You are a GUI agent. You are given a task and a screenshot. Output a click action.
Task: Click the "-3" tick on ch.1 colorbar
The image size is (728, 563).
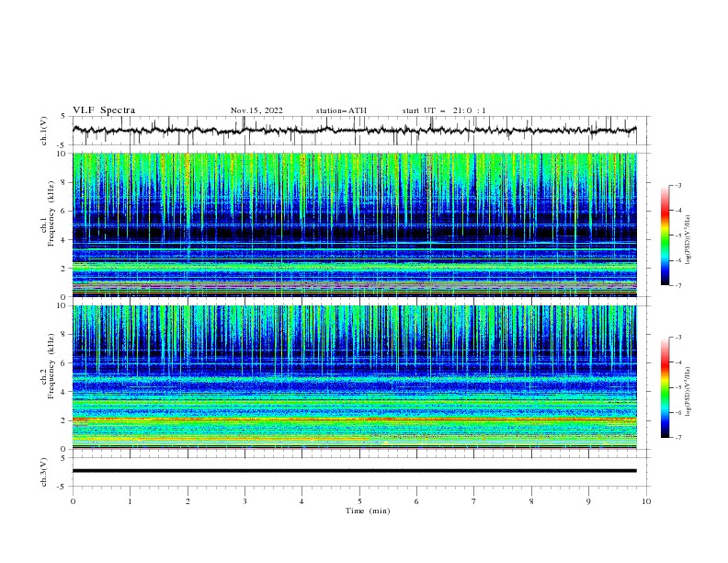[x=677, y=185]
